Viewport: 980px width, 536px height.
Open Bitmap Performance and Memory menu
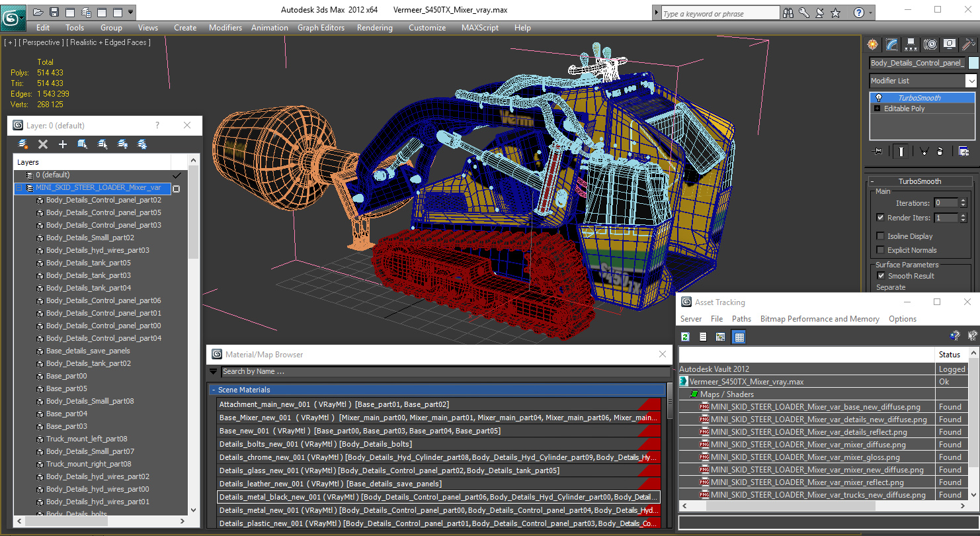pyautogui.click(x=820, y=319)
